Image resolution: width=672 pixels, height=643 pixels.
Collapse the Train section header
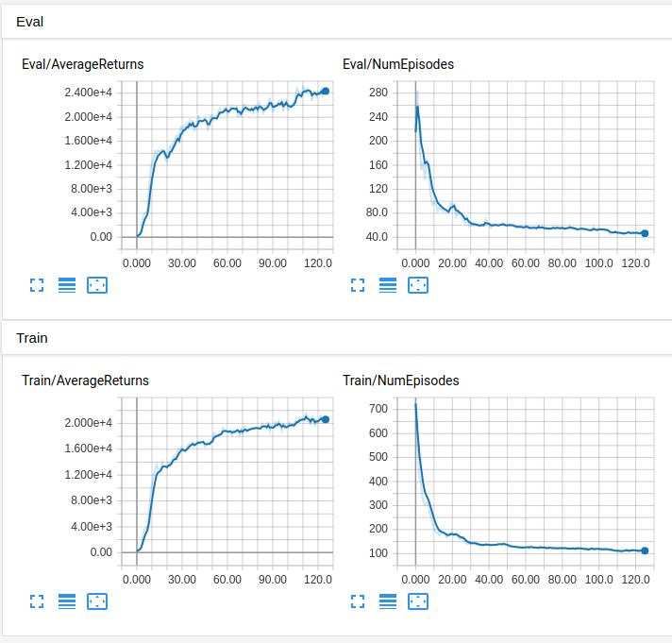[x=336, y=338]
